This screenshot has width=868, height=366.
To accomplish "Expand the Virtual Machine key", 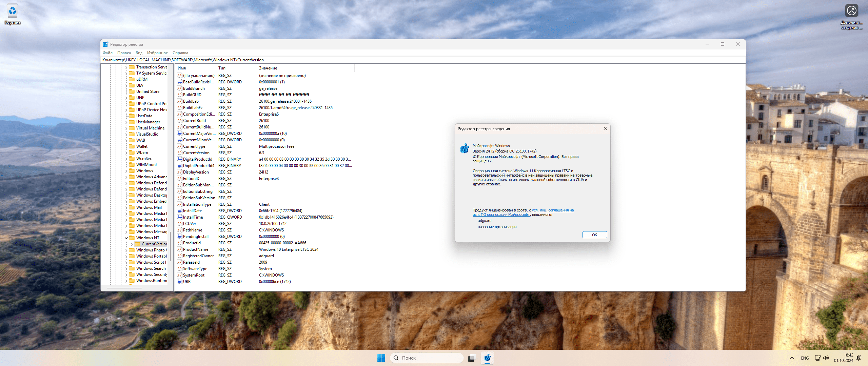I will [126, 128].
